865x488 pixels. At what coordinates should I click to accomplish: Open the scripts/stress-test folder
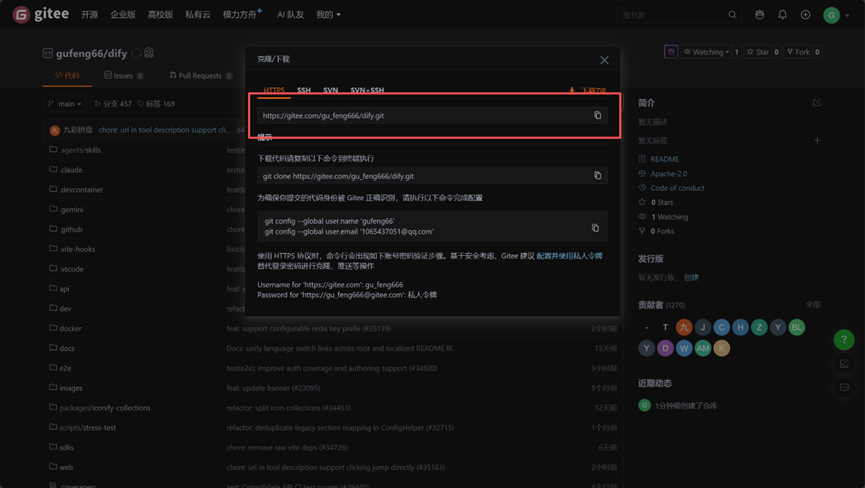click(88, 428)
